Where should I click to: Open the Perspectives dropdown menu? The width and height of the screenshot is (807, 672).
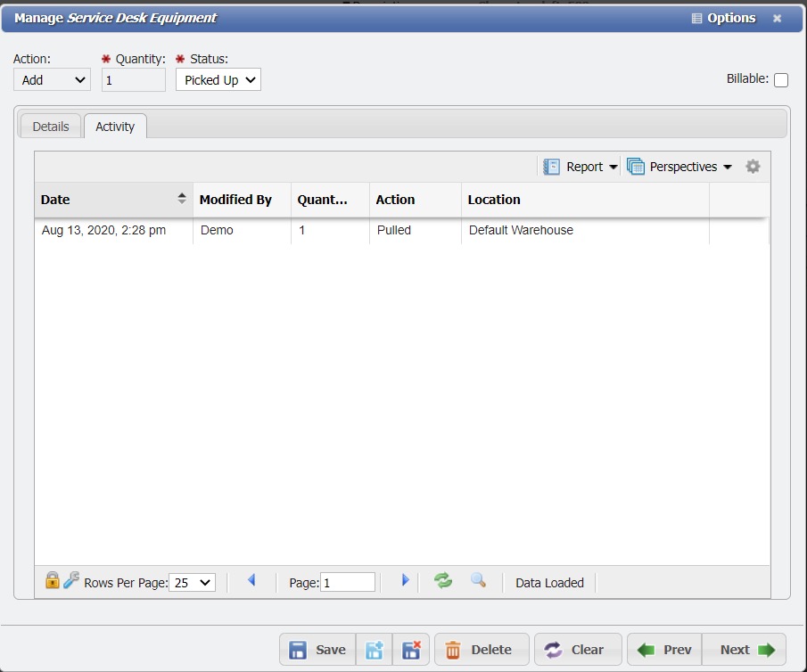pyautogui.click(x=679, y=167)
